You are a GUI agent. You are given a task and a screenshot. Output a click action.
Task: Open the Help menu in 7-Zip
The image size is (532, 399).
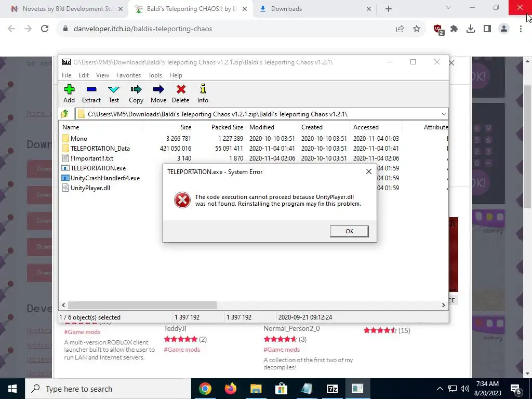[x=176, y=75]
